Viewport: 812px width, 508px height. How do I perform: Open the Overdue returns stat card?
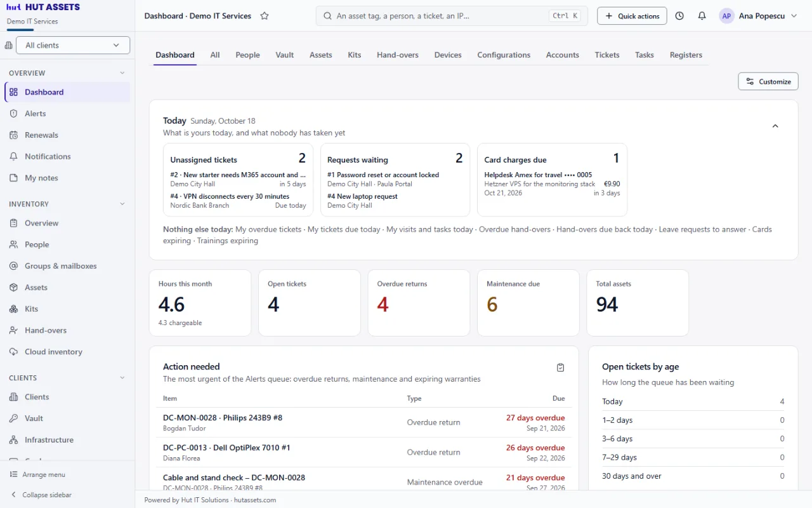pyautogui.click(x=419, y=303)
